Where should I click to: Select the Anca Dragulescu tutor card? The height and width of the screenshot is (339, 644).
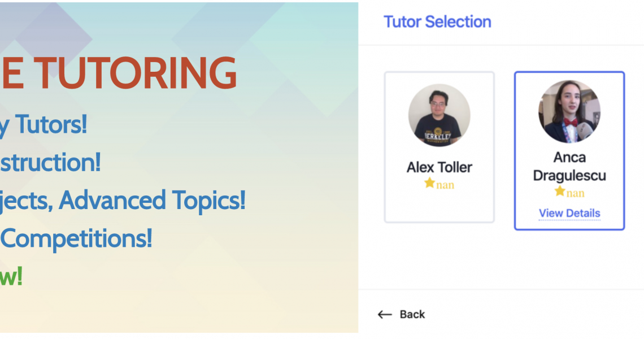(x=569, y=151)
